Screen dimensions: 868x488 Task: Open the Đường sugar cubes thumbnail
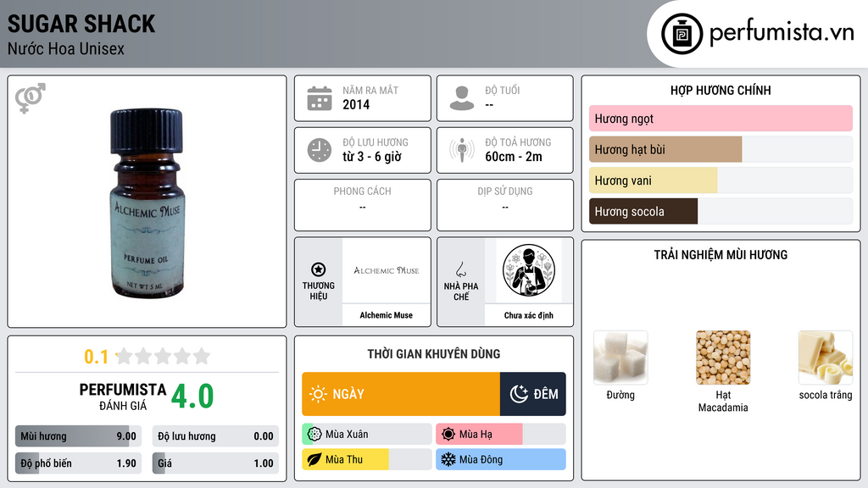coord(620,358)
